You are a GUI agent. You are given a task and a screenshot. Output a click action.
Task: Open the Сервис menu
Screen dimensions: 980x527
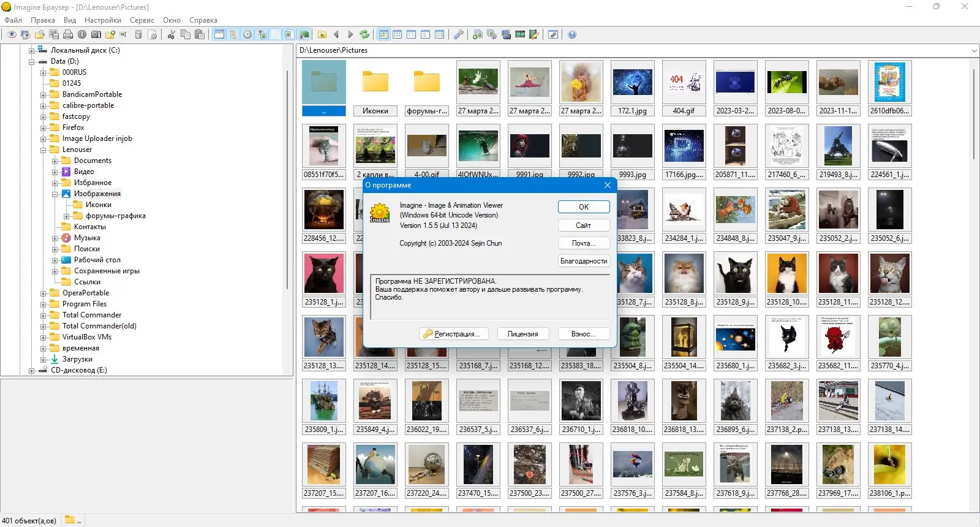142,20
